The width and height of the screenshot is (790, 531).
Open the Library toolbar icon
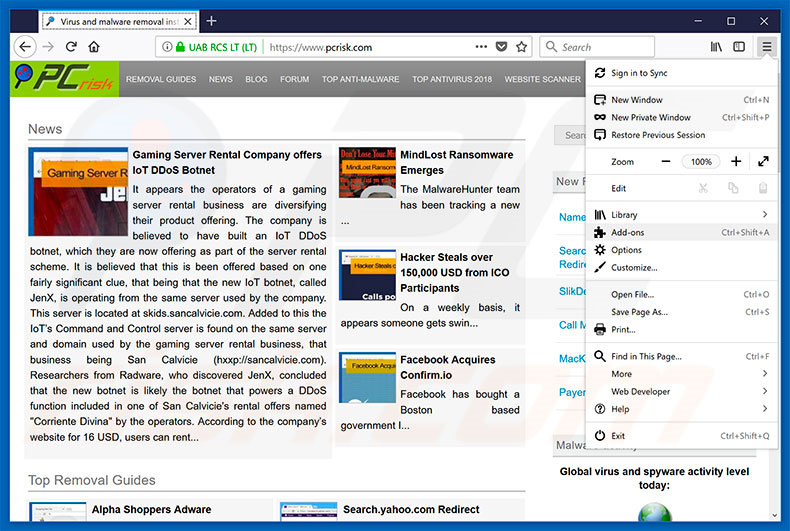point(716,47)
